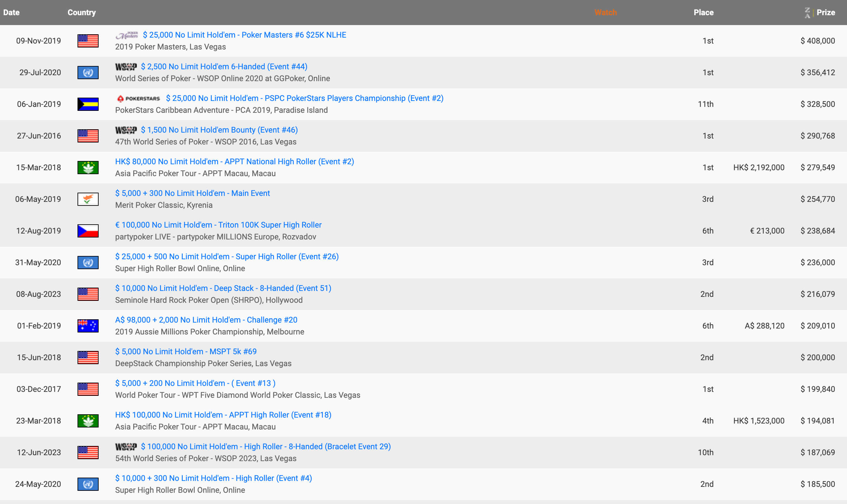Click the Czech Republic flag icon
847x504 pixels.
pyautogui.click(x=88, y=231)
